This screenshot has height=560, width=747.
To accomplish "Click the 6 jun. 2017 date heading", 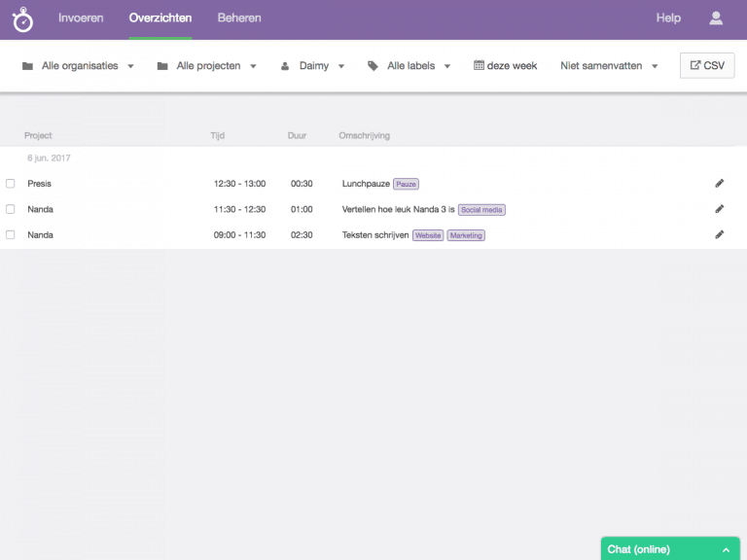I will point(49,158).
